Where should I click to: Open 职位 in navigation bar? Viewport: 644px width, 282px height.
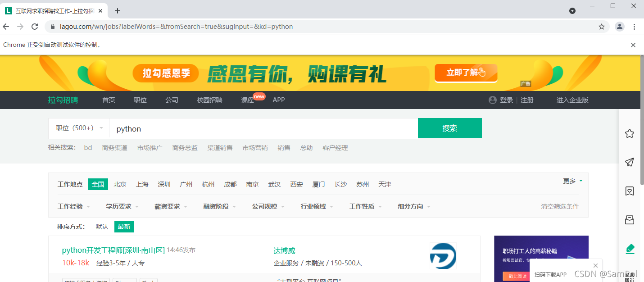pyautogui.click(x=141, y=100)
